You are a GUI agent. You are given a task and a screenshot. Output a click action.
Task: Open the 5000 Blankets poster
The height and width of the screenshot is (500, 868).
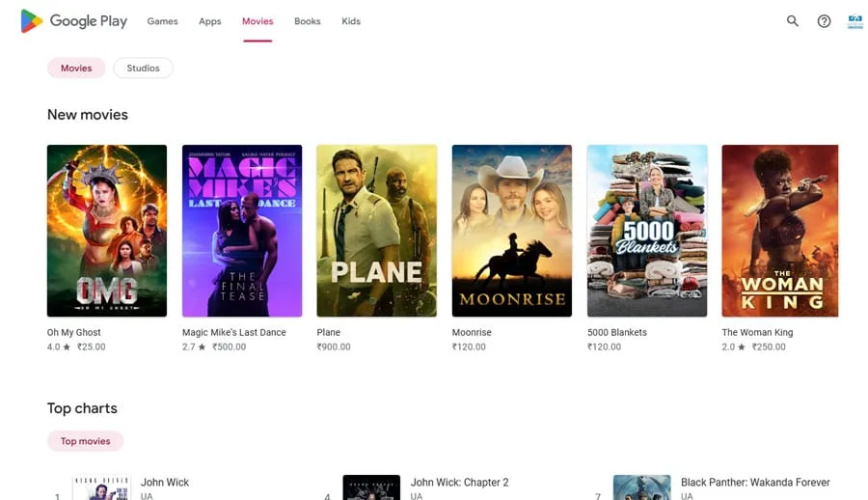point(647,231)
